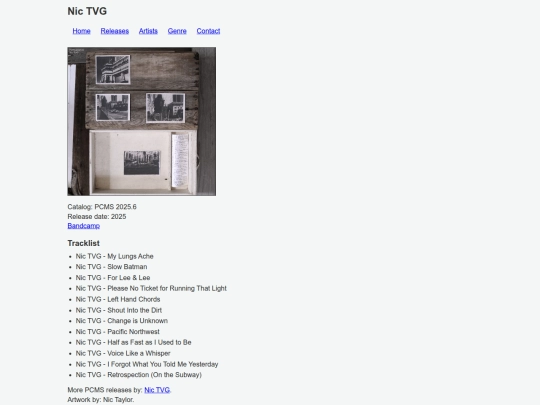Go to the Releases page

[115, 31]
